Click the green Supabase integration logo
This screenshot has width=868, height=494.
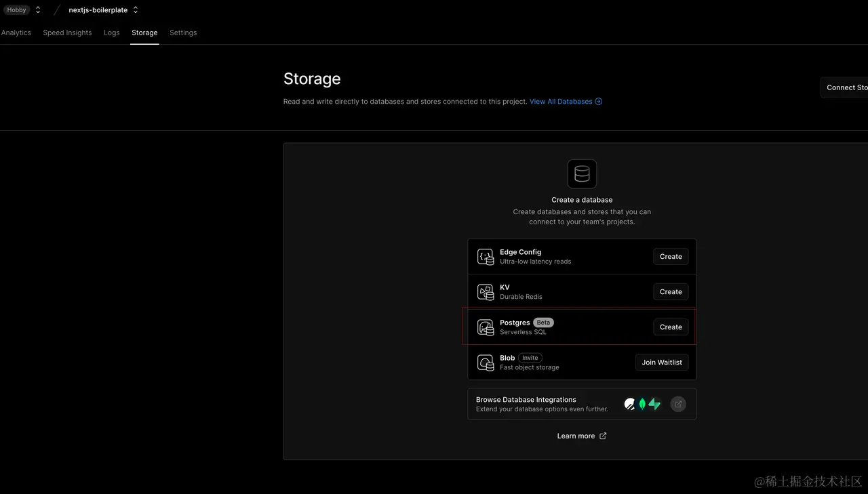654,405
